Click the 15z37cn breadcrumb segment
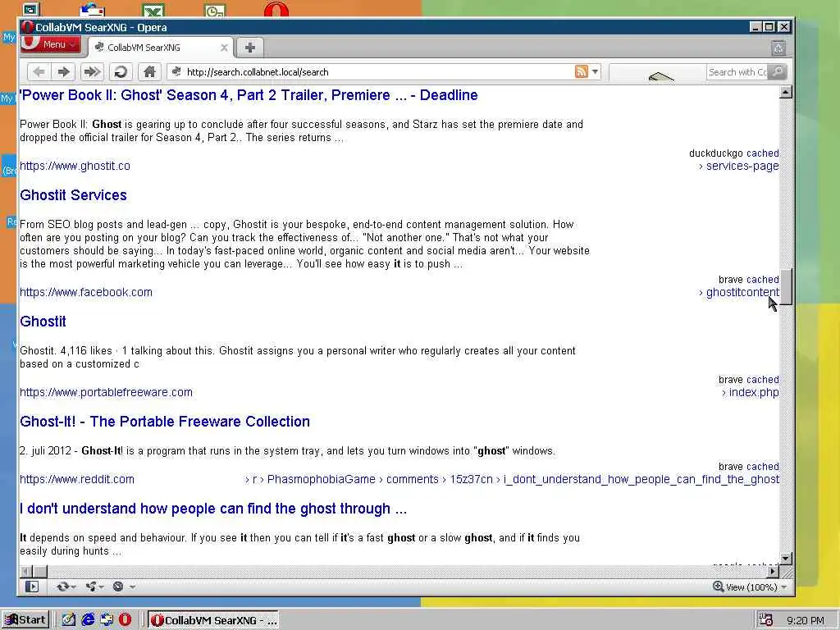 pyautogui.click(x=471, y=479)
